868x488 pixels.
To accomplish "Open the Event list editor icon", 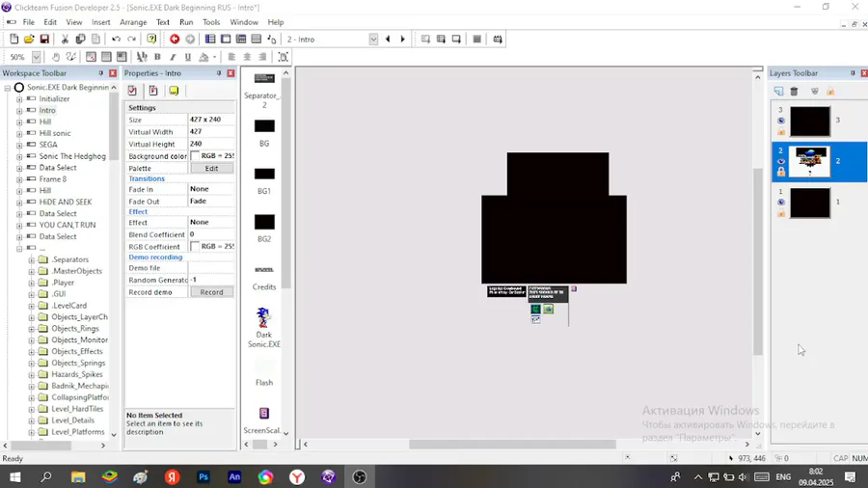I will pos(257,40).
